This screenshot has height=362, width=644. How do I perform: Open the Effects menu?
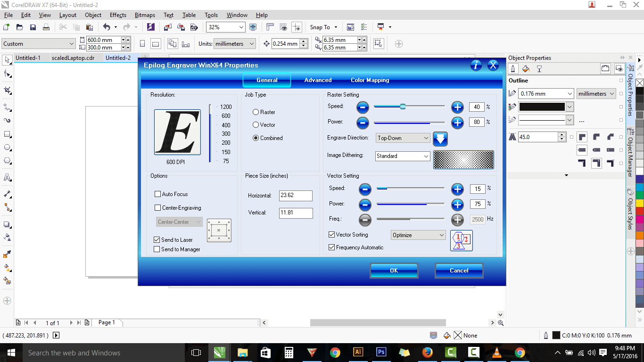click(x=118, y=15)
